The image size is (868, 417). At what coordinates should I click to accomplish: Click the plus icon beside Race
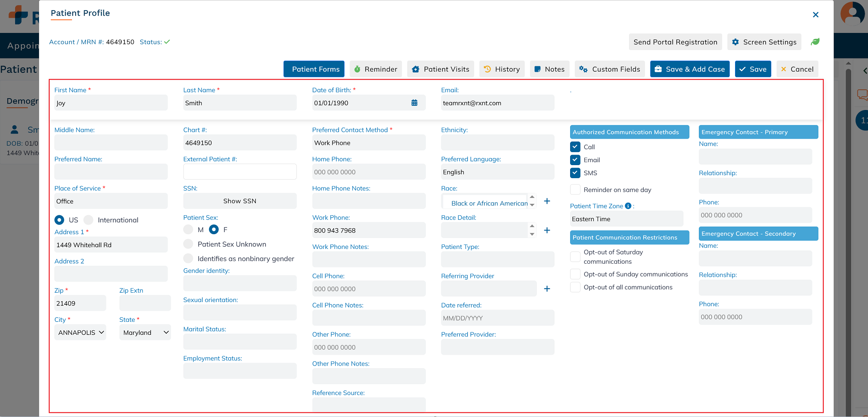[x=547, y=201]
